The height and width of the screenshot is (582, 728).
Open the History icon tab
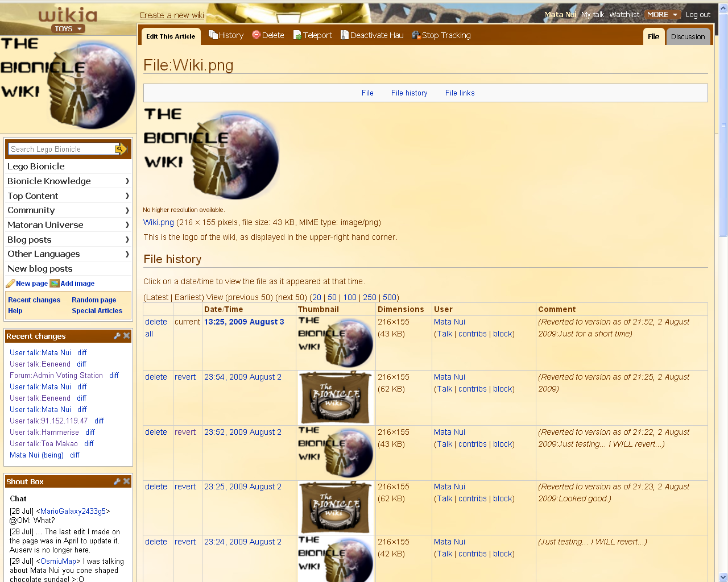click(213, 35)
